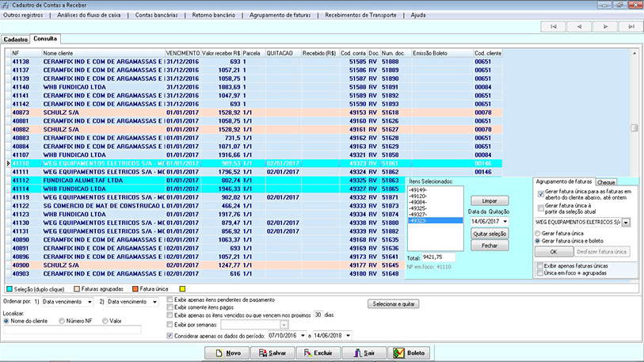Image resolution: width=644 pixels, height=362 pixels.
Task: Generate Boleto using the green icon button
Action: [410, 352]
